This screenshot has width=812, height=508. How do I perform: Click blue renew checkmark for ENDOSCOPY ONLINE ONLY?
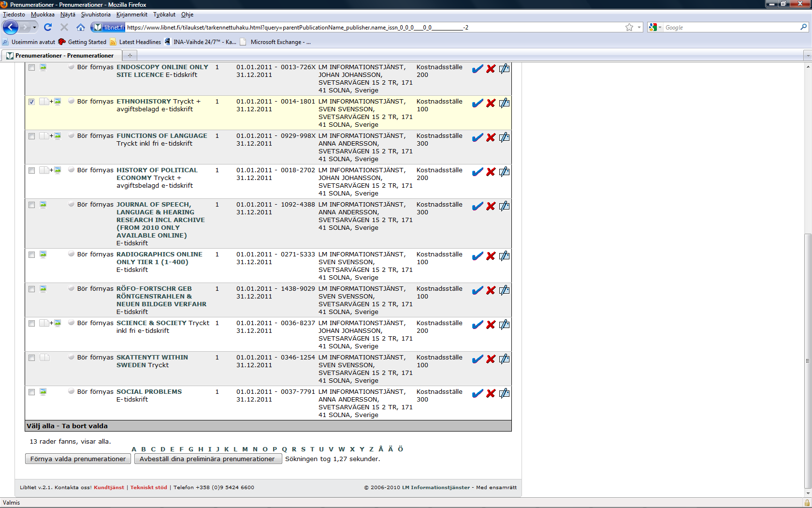click(x=478, y=69)
